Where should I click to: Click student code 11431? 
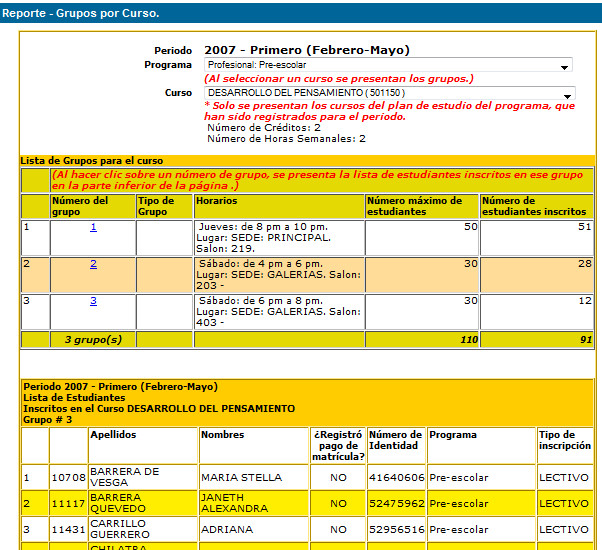[68, 530]
